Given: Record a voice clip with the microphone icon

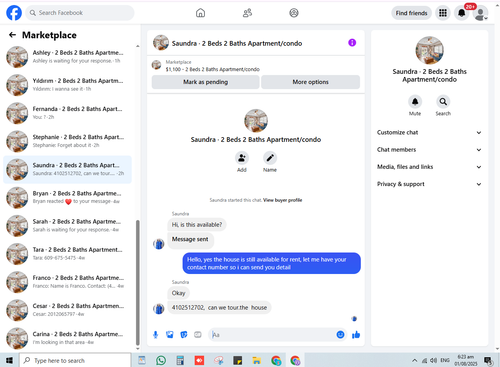Looking at the screenshot, I should [x=155, y=335].
